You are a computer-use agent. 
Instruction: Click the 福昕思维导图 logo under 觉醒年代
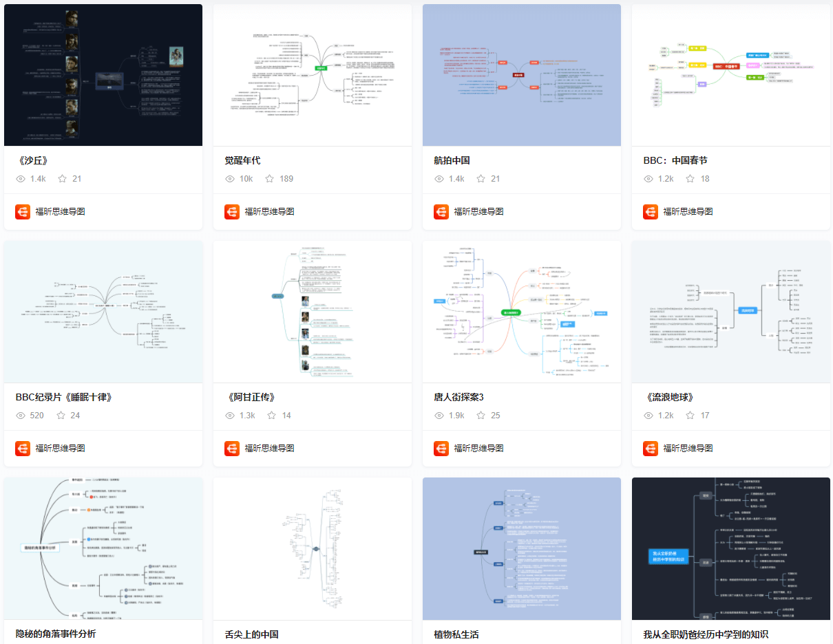pos(232,212)
